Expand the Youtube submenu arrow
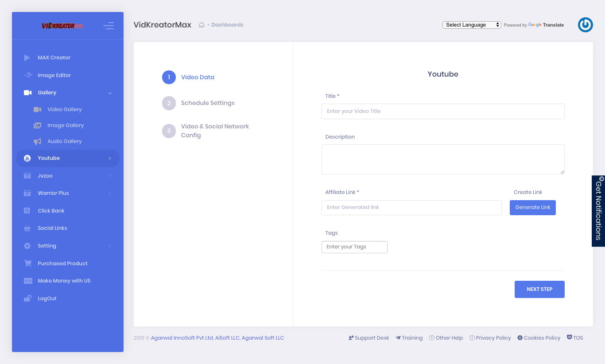The image size is (605, 364). [110, 158]
